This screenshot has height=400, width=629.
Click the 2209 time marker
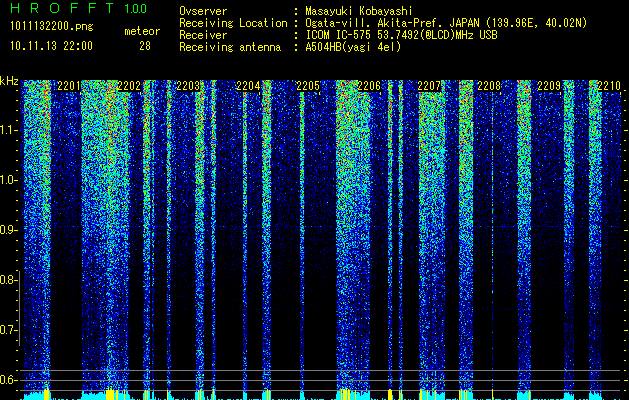pos(549,86)
